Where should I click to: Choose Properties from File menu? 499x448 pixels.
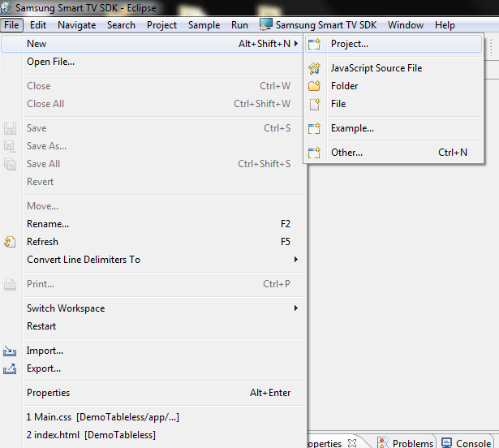(x=153, y=393)
